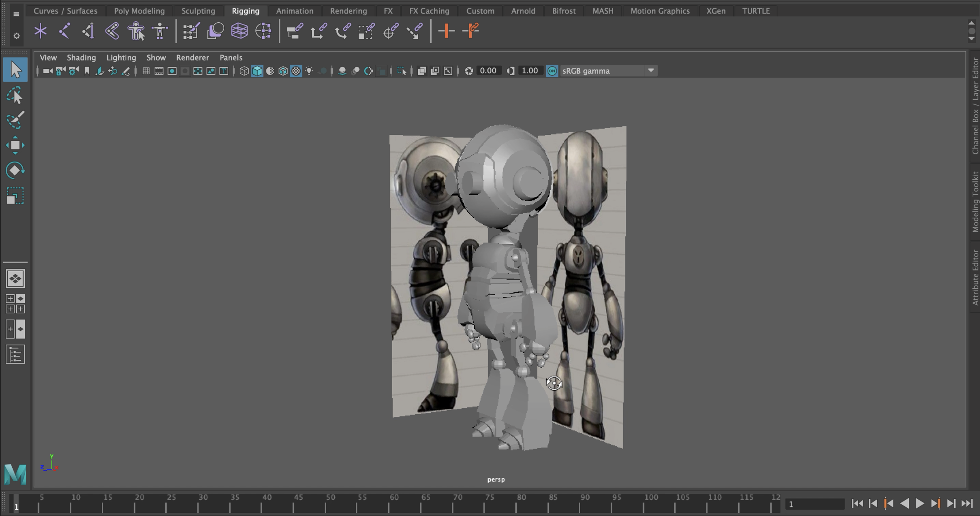Select the Rotate tool
Image resolution: width=980 pixels, height=516 pixels.
[x=15, y=171]
